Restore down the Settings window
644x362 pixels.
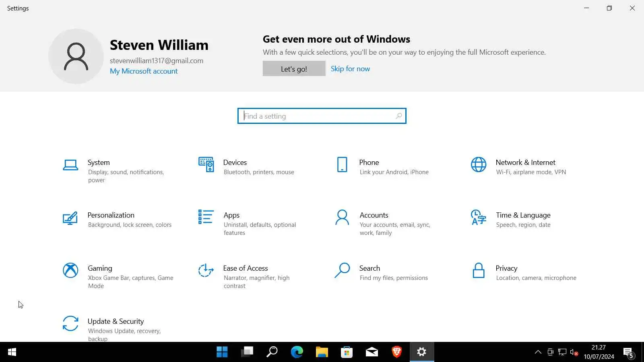(x=609, y=8)
